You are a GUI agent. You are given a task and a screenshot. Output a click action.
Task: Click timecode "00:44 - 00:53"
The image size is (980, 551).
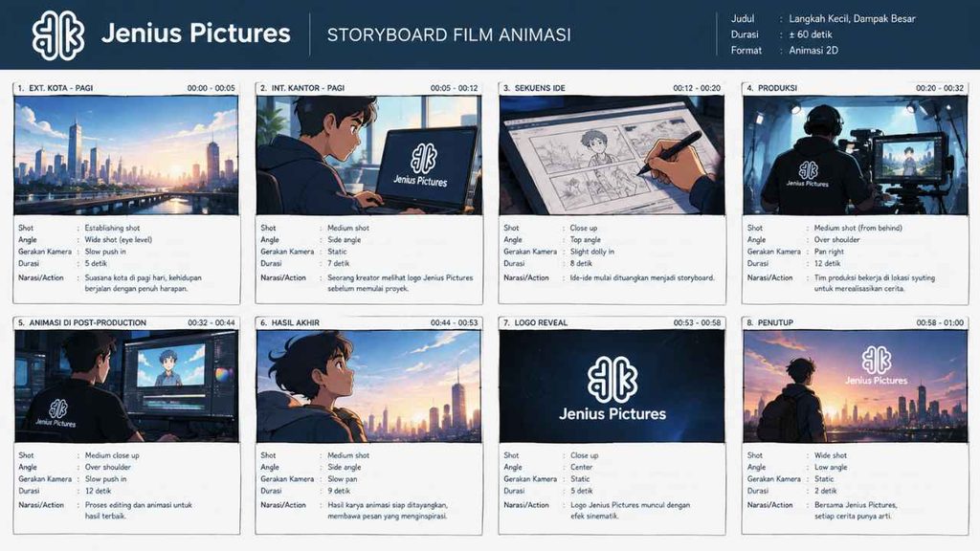pos(454,322)
